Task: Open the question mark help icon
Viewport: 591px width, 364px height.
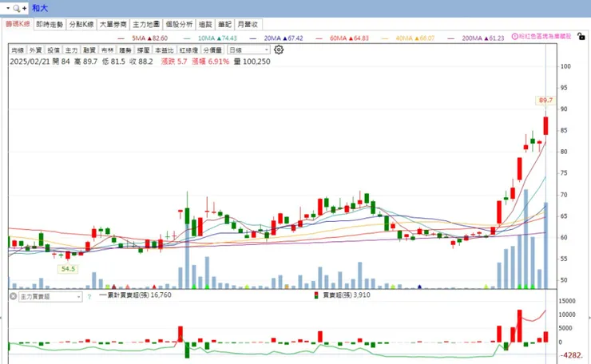Action: coord(89,297)
